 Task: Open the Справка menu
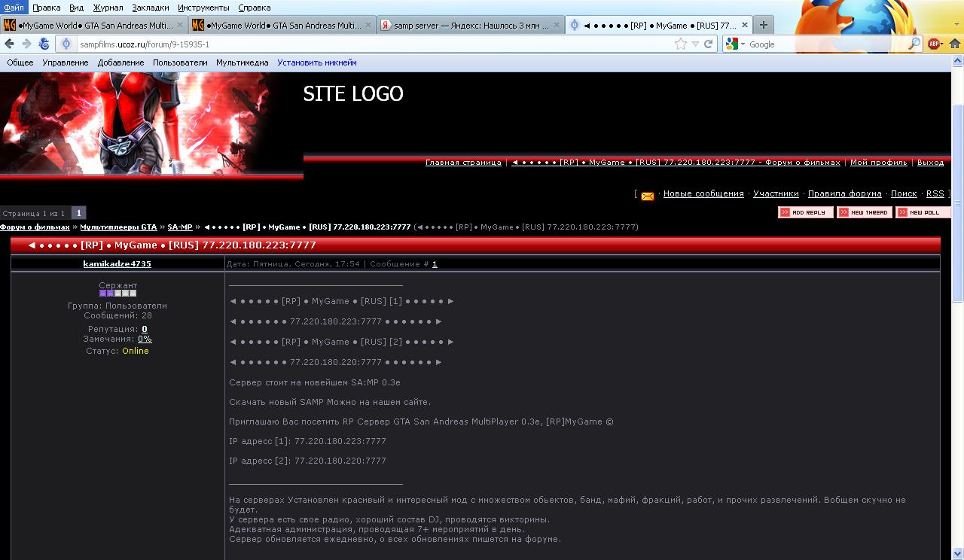click(255, 8)
